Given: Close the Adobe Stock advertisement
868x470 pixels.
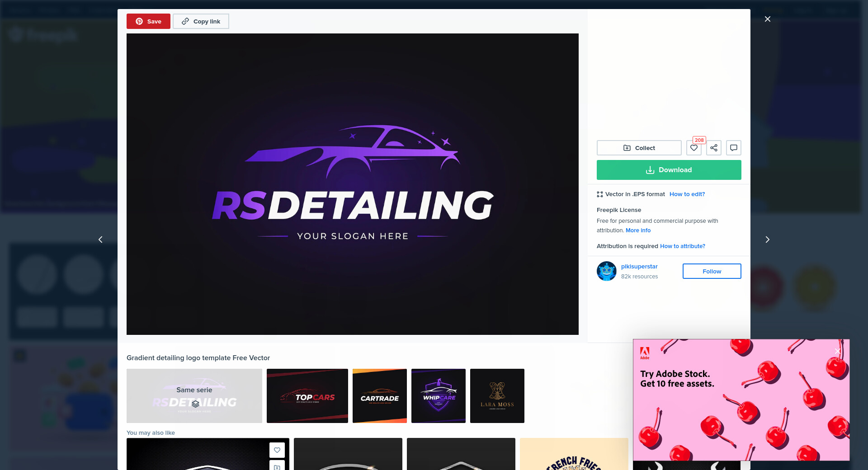Looking at the screenshot, I should coord(837,351).
